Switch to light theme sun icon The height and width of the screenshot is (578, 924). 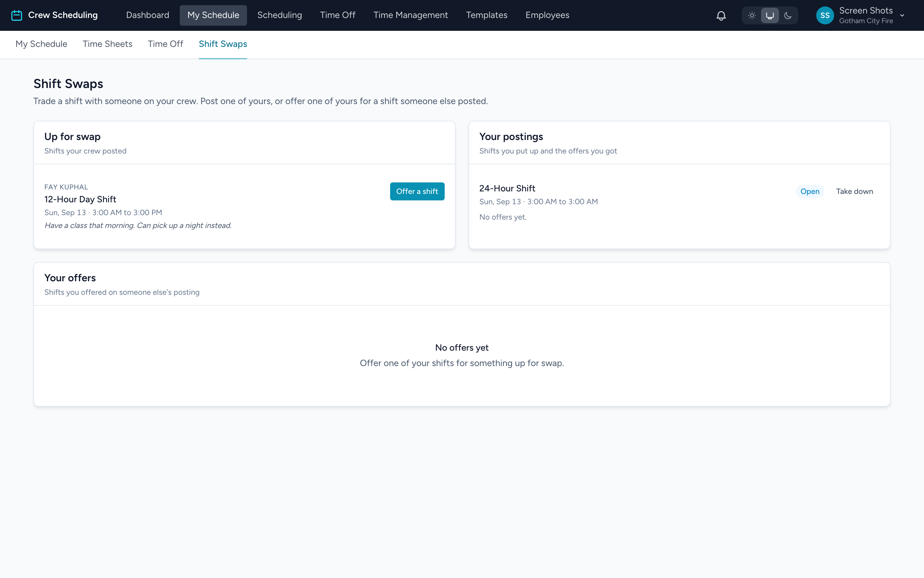click(752, 16)
